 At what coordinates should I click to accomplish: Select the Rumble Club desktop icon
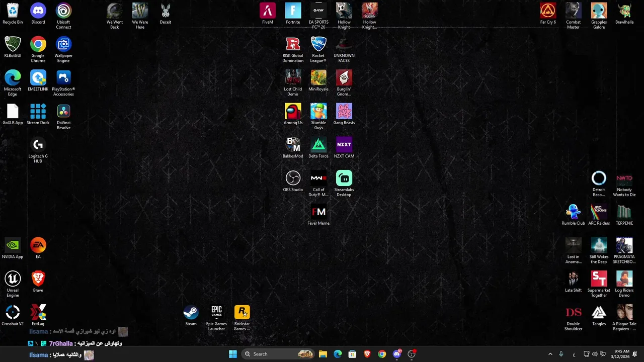[x=574, y=215]
